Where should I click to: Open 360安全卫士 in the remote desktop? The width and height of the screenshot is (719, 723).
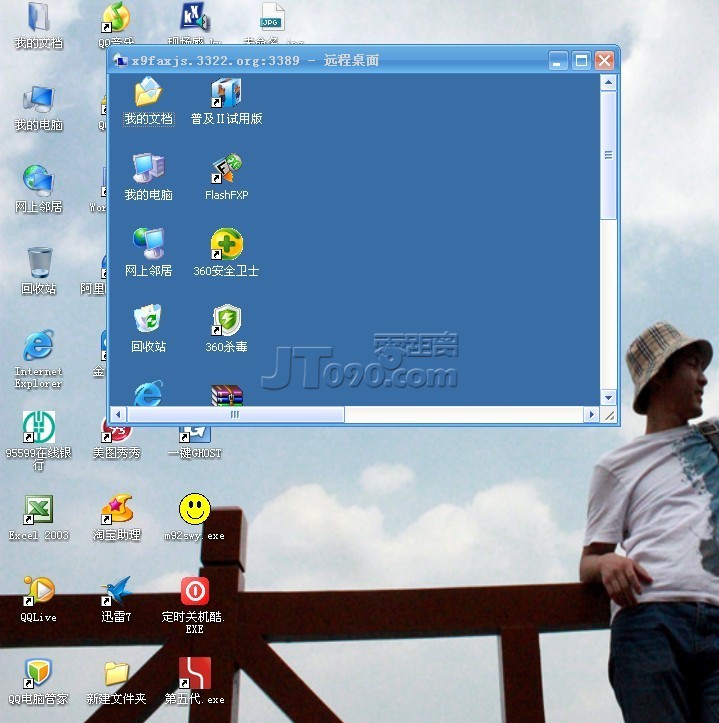coord(226,253)
